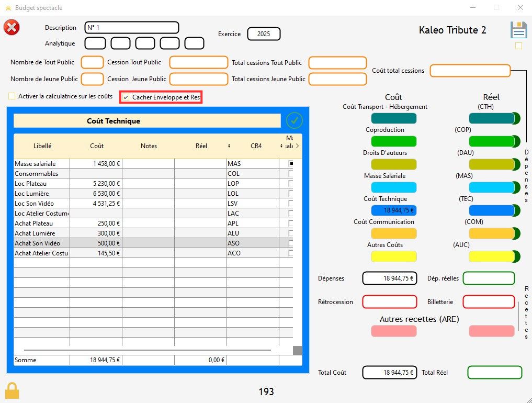Click green half-circle beside Réel CTH field
This screenshot has height=403, width=532.
[517, 118]
